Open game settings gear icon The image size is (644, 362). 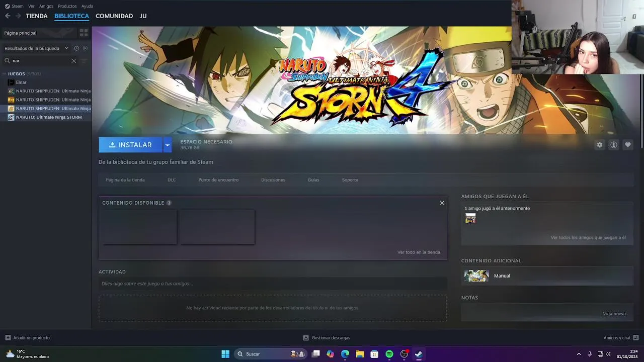click(x=599, y=145)
